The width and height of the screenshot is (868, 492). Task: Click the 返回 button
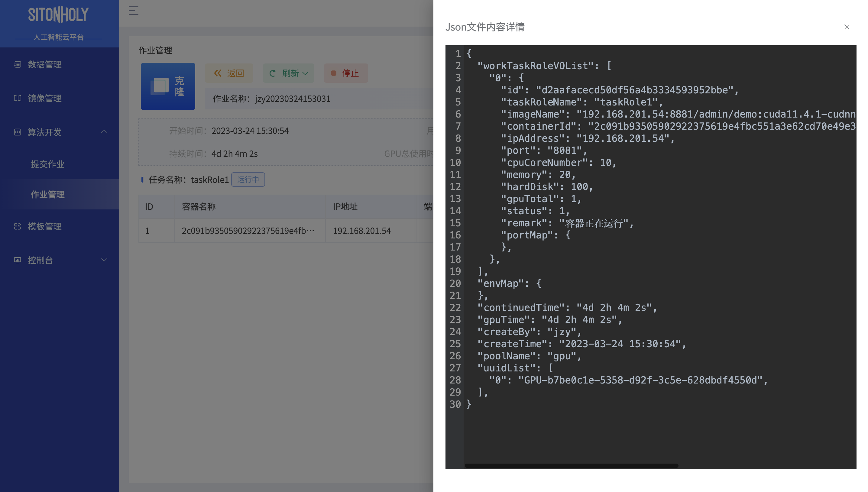[229, 73]
